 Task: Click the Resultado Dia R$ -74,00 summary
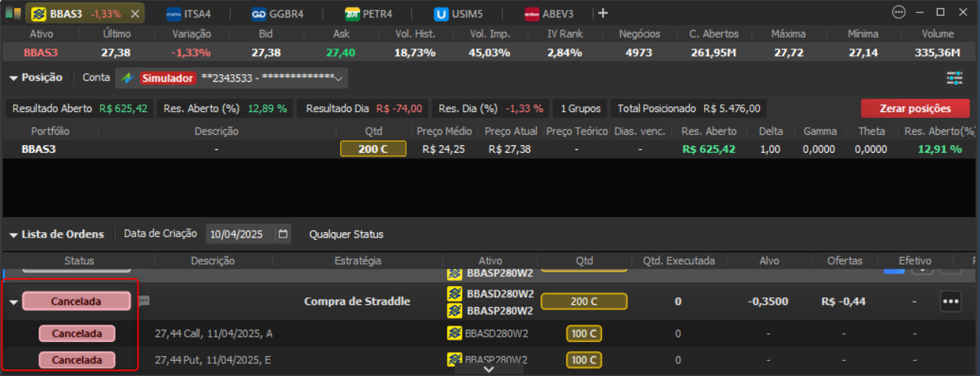pyautogui.click(x=364, y=108)
